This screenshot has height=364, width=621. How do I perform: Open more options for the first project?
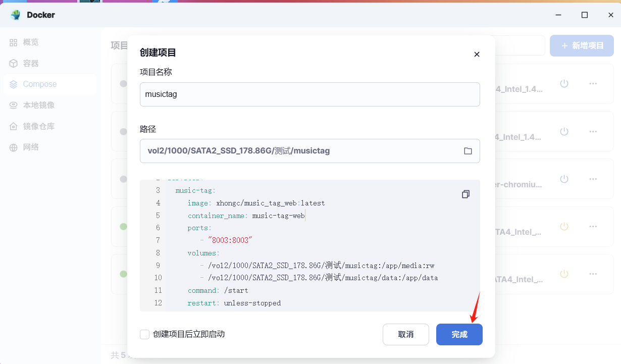point(593,84)
